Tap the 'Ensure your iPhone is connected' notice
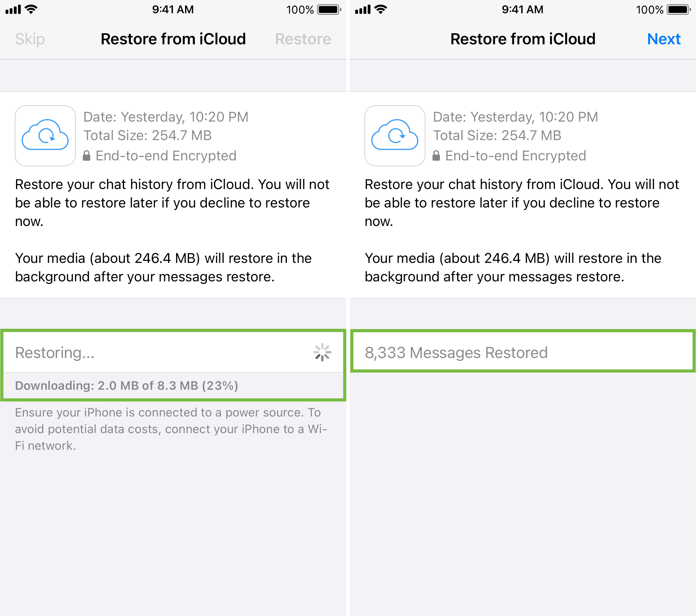Image resolution: width=696 pixels, height=616 pixels. [171, 429]
